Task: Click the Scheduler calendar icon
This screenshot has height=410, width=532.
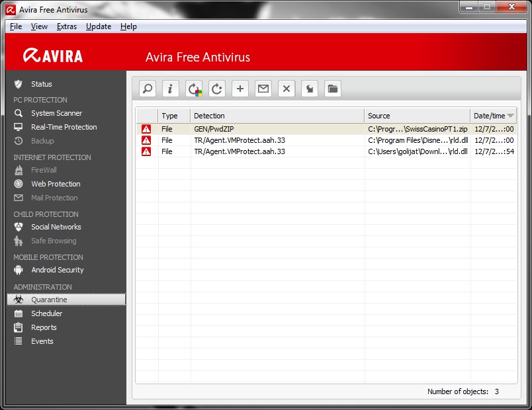Action: tap(19, 313)
